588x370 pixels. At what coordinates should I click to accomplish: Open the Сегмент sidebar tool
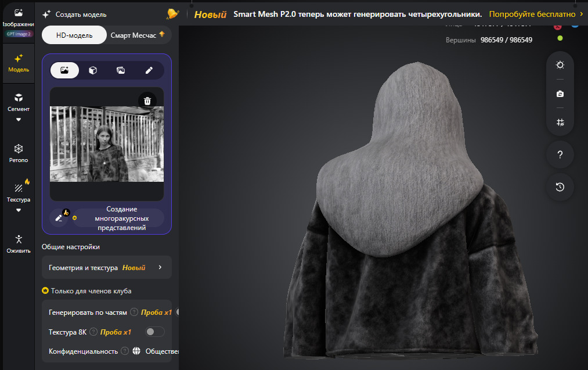(x=19, y=102)
